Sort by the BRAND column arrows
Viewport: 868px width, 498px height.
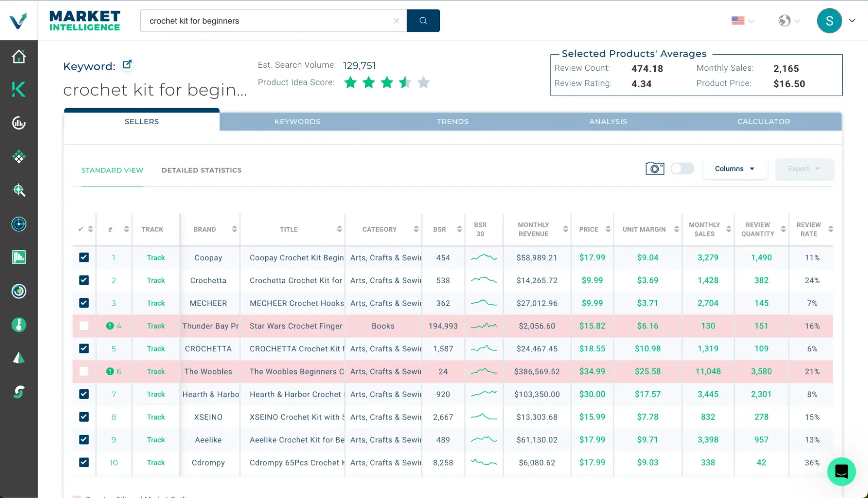point(234,229)
